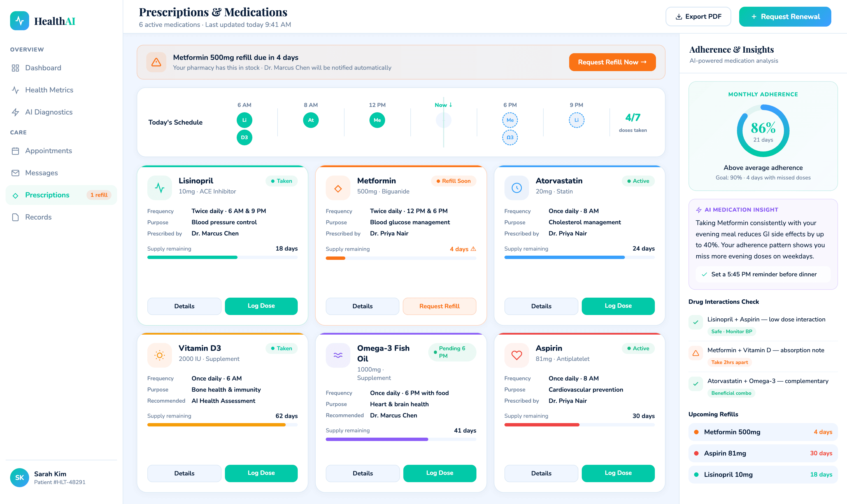Toggle the pending Li dose at 9 PM

coord(576,120)
